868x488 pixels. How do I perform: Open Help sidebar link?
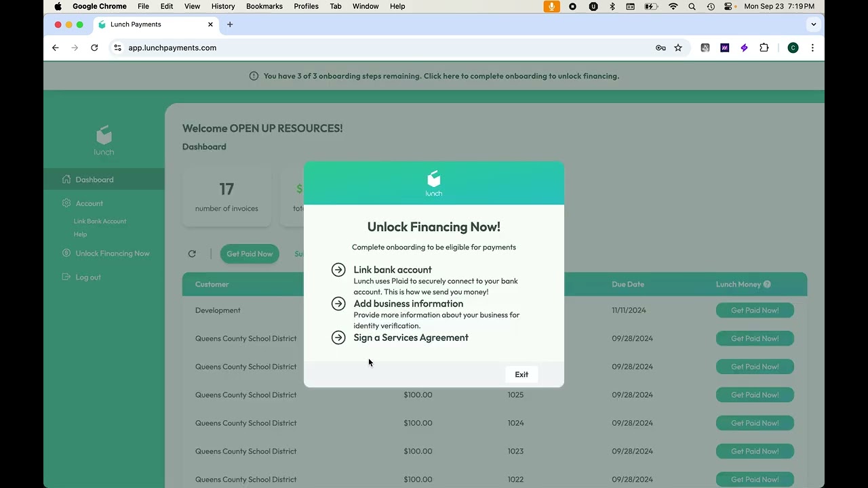coord(80,235)
